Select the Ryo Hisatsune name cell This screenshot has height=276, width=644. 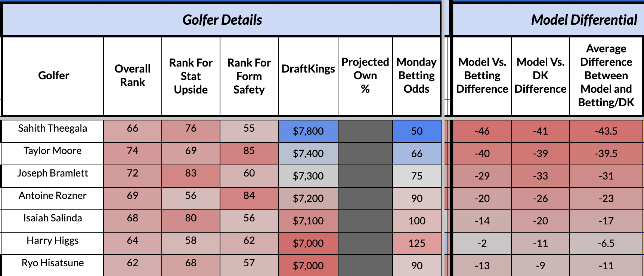click(53, 263)
